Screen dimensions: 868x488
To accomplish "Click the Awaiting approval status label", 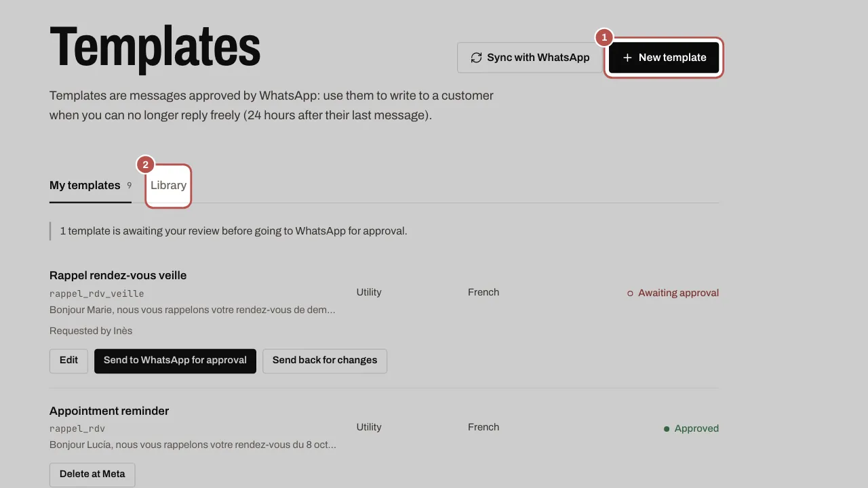I will [x=673, y=293].
